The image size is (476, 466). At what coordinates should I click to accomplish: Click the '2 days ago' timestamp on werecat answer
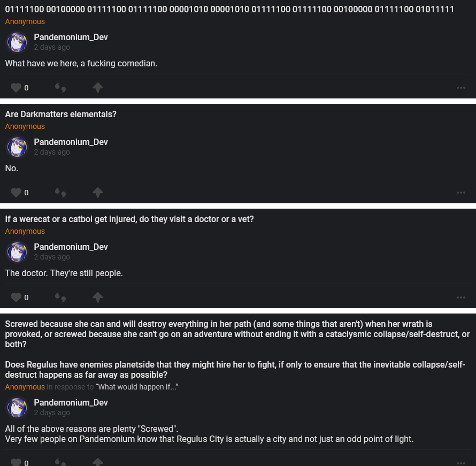52,257
